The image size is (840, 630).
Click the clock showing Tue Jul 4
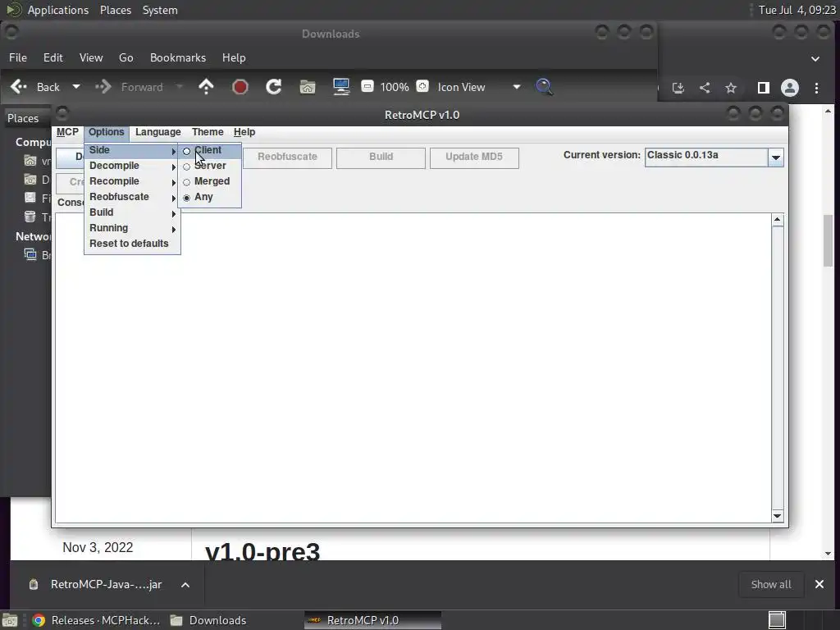click(797, 10)
